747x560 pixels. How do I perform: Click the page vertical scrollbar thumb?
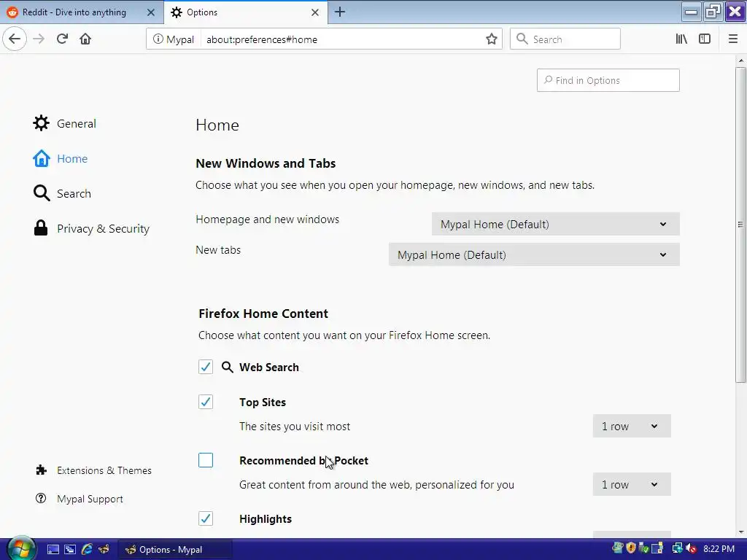[740, 225]
